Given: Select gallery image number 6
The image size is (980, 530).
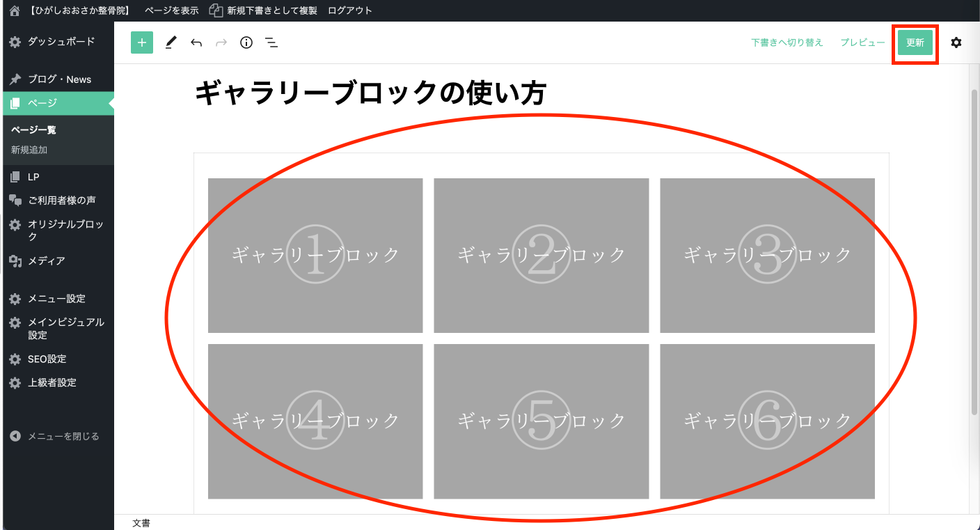Looking at the screenshot, I should [x=767, y=421].
